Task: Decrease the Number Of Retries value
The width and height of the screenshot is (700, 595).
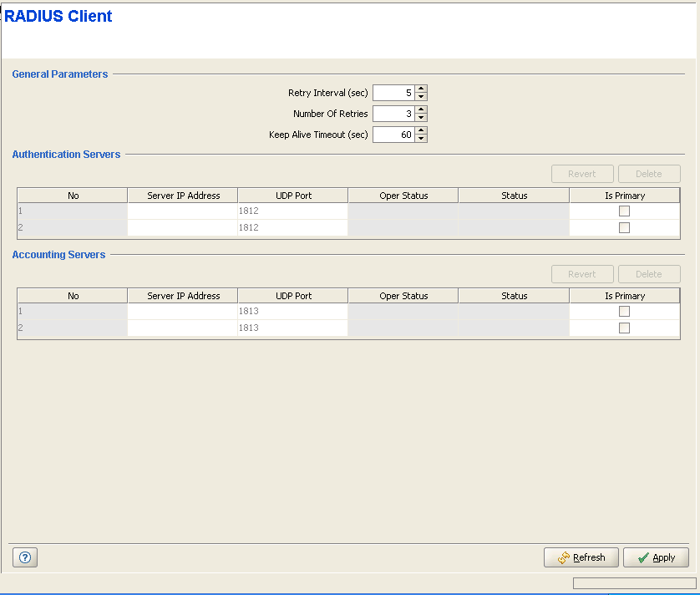Action: (x=421, y=118)
